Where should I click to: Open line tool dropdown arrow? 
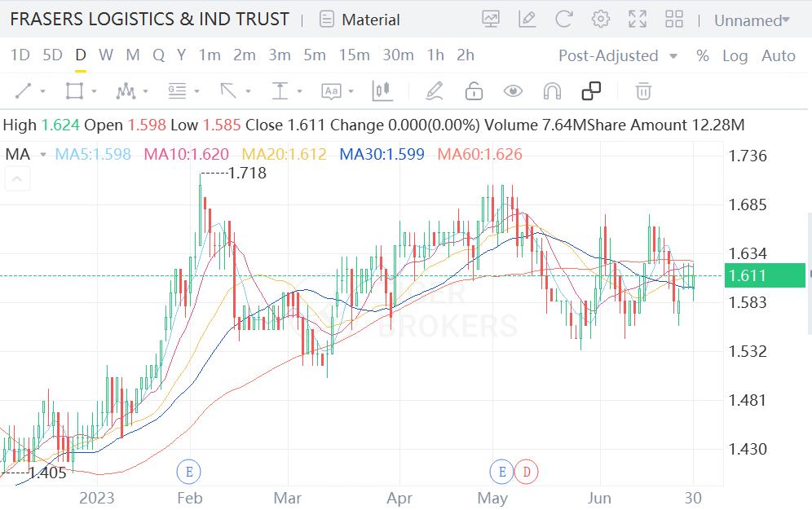coord(43,91)
